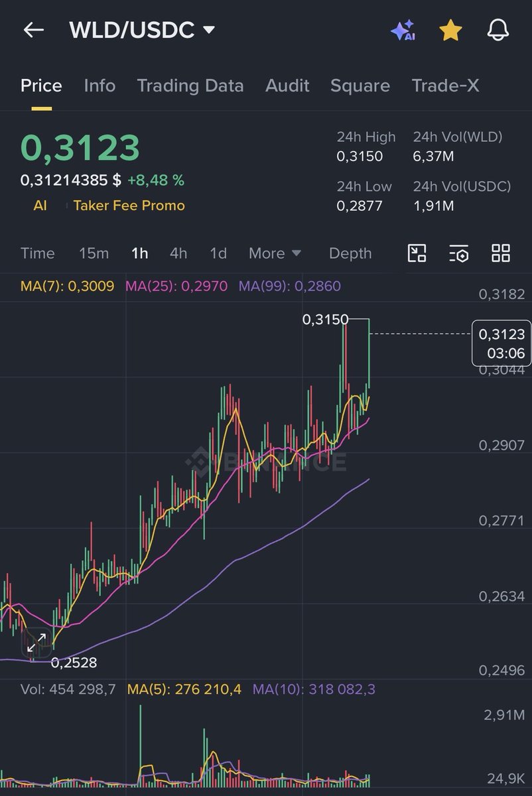
Task: Select the 15m chart interval
Action: [94, 253]
